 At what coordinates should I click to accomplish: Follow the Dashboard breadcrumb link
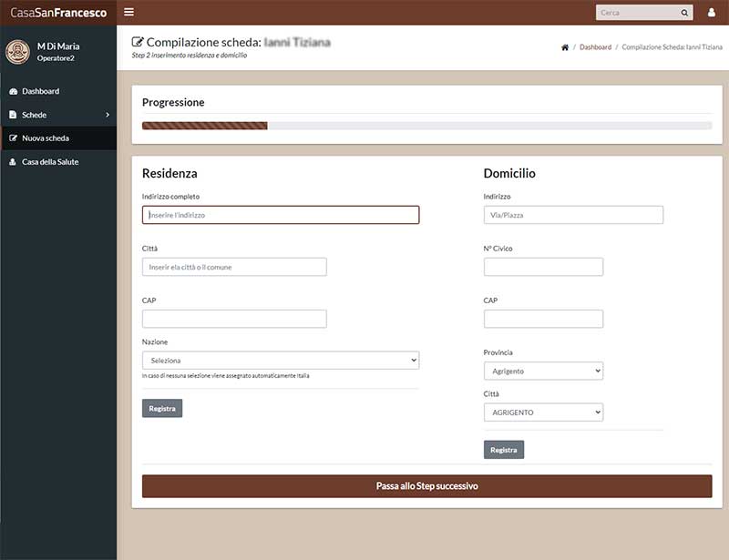click(595, 47)
